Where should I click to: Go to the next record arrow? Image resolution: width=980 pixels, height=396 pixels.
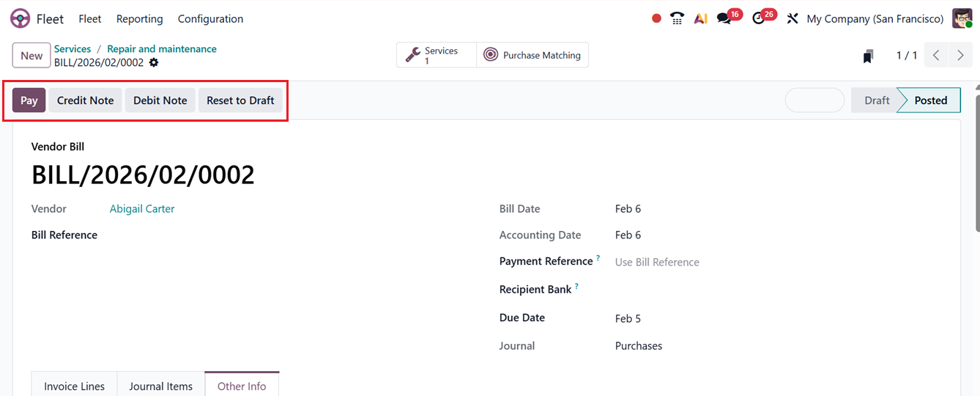pos(960,56)
